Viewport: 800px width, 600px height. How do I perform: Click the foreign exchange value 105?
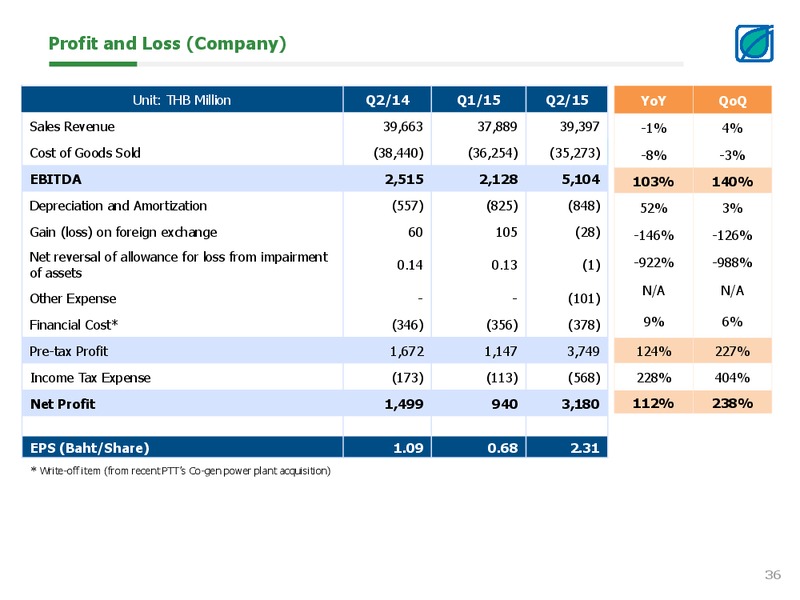tap(507, 233)
